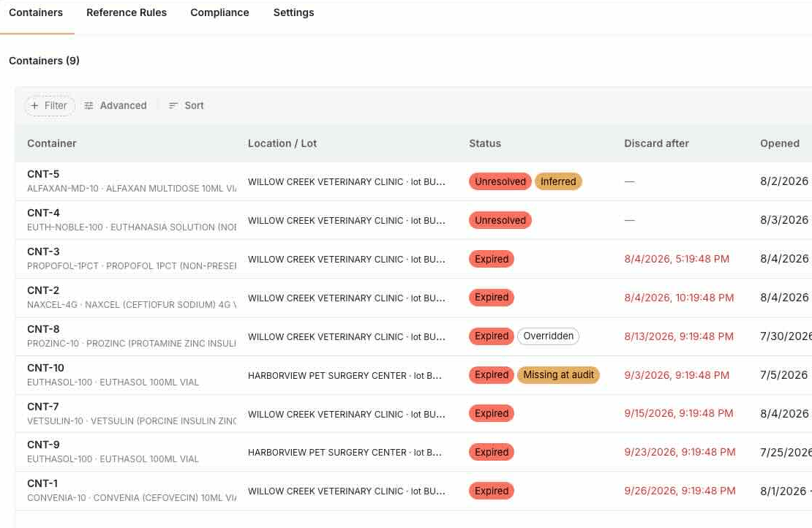Open container CNT-8
This screenshot has width=812, height=528.
click(43, 329)
